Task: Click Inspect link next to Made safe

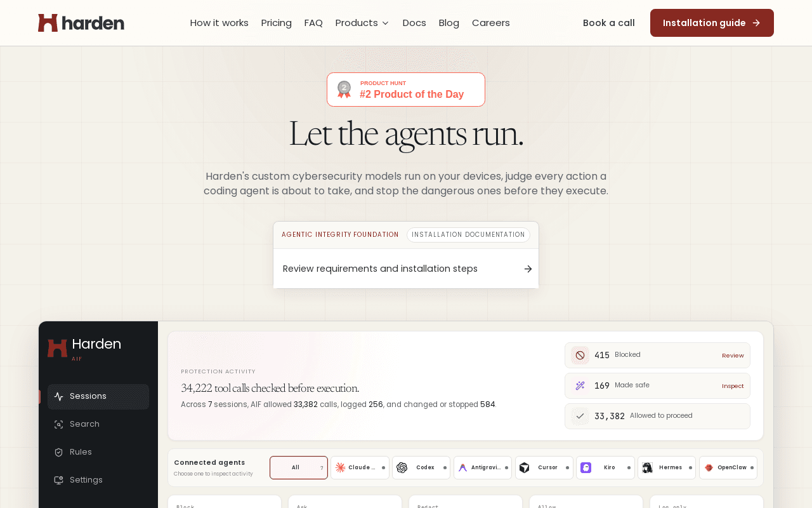Action: pos(733,386)
